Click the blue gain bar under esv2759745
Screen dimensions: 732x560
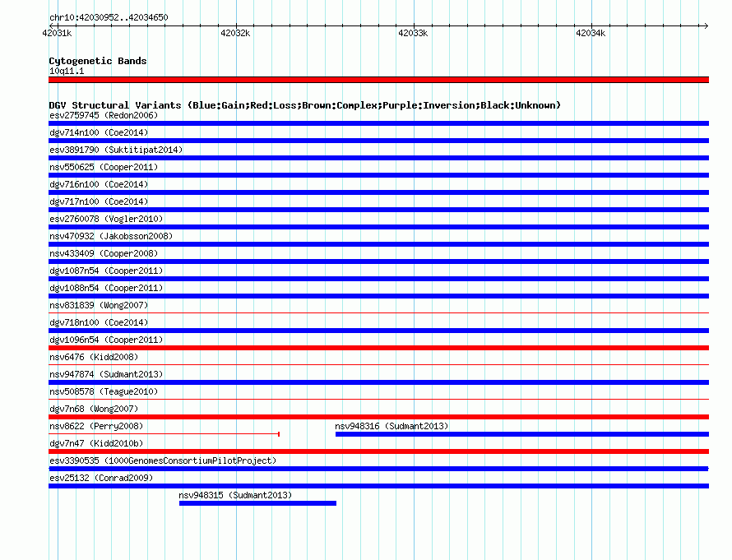[378, 123]
